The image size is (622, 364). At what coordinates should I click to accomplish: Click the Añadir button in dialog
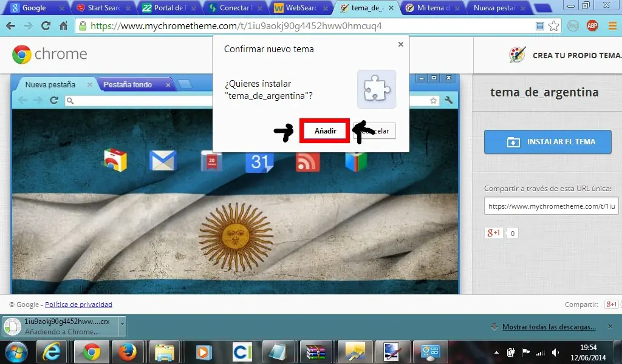(x=325, y=130)
